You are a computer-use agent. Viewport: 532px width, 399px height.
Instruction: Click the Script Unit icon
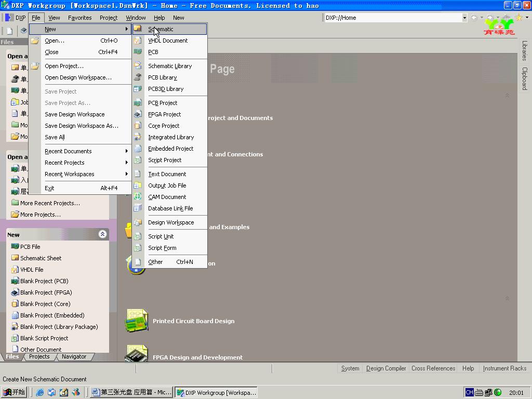click(x=138, y=236)
